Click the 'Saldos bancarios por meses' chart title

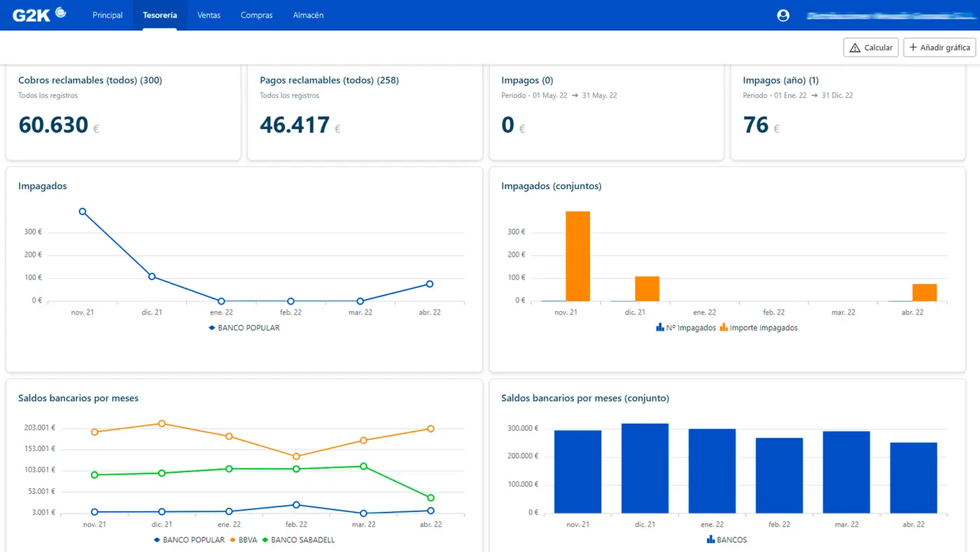[x=78, y=399]
